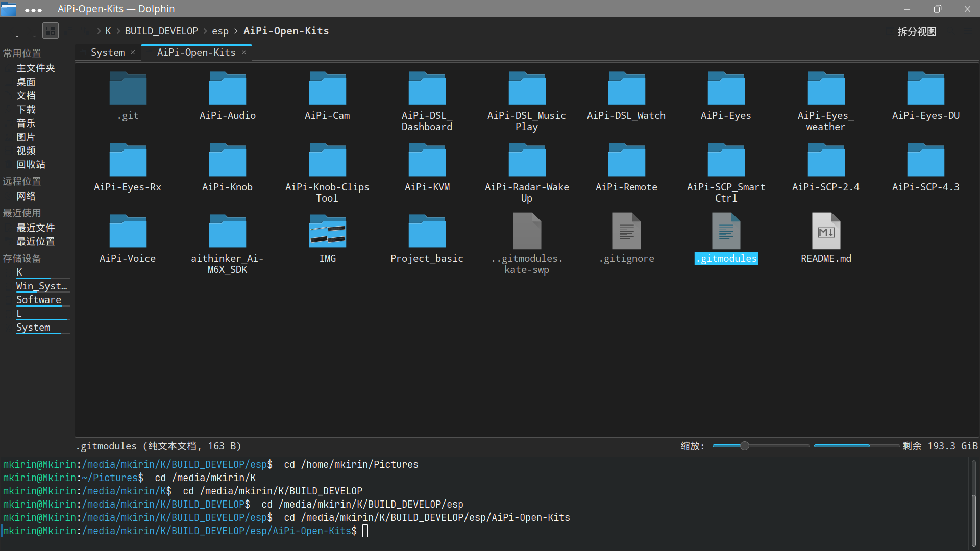Viewport: 980px width, 551px height.
Task: Select the AiPi-Knob-ClipsTool folder icon
Action: [x=327, y=160]
